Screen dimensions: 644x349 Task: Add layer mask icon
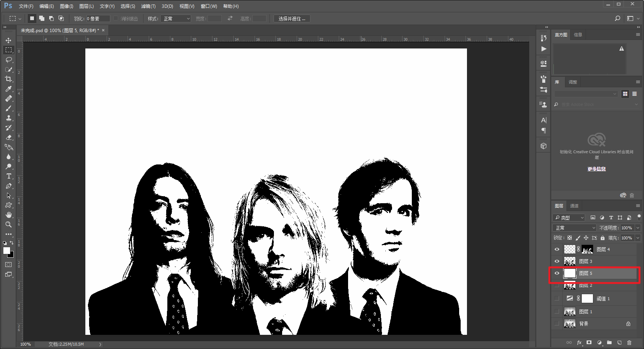pos(589,342)
